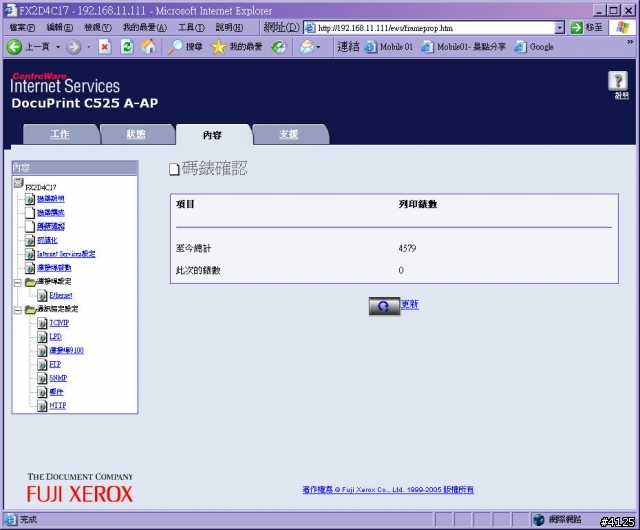
Task: Open the 說明(H) menu
Action: 229,28
